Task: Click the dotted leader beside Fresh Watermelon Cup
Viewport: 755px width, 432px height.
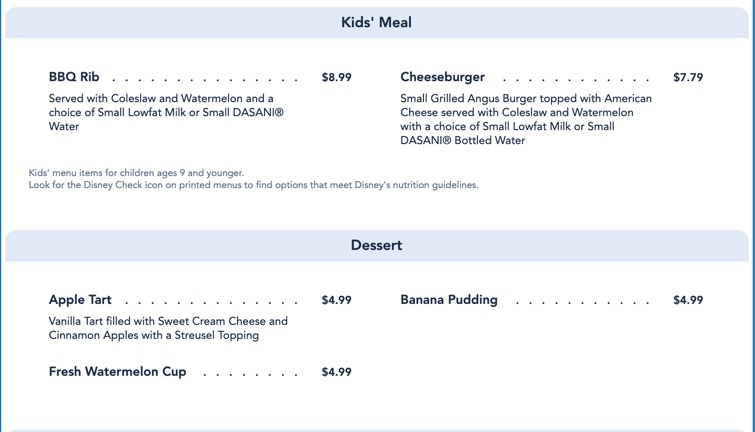Action: click(x=250, y=374)
